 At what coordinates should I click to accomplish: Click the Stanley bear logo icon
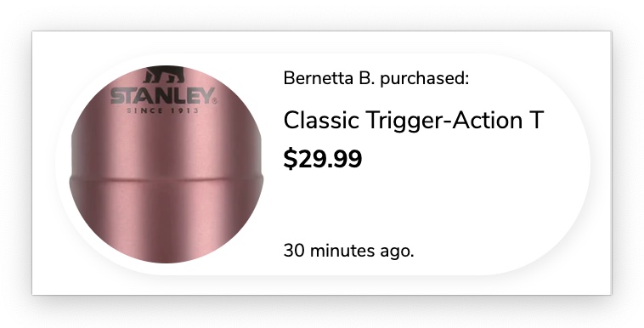coord(164,75)
